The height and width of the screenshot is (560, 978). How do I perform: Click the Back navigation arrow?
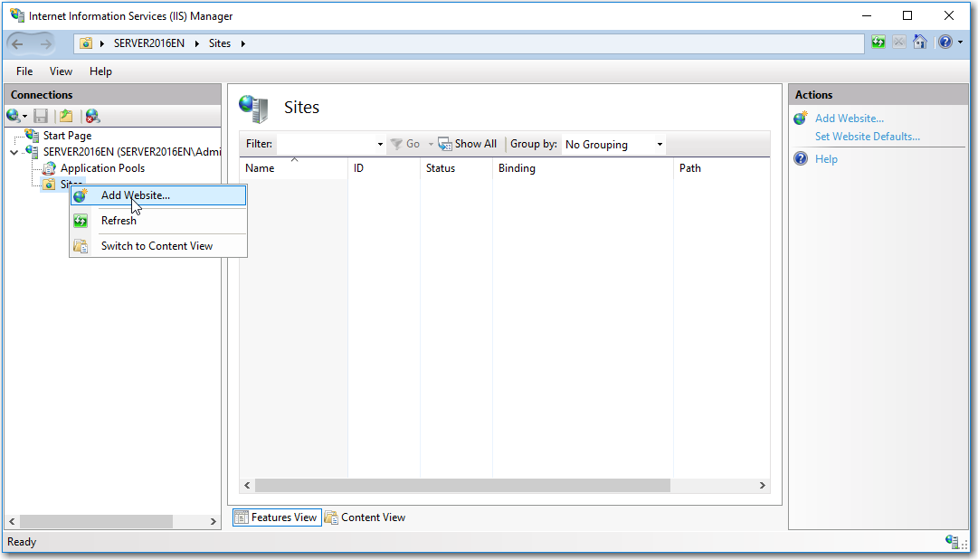coord(17,43)
